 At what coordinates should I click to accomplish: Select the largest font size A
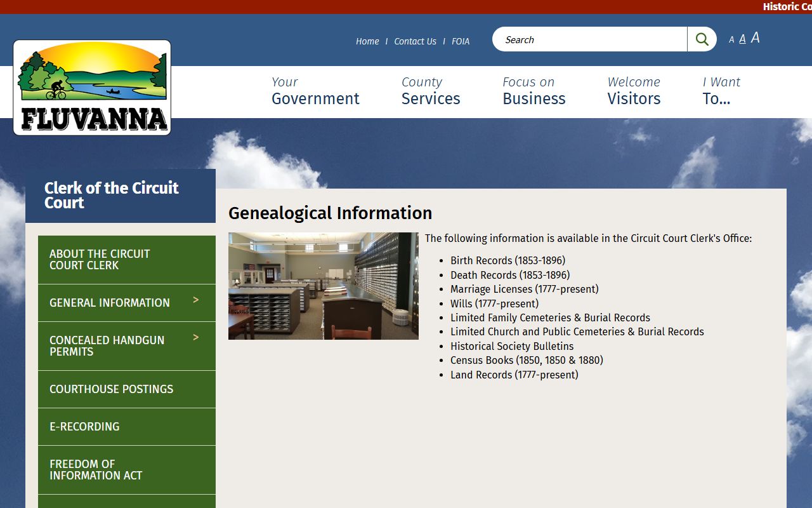coord(756,38)
